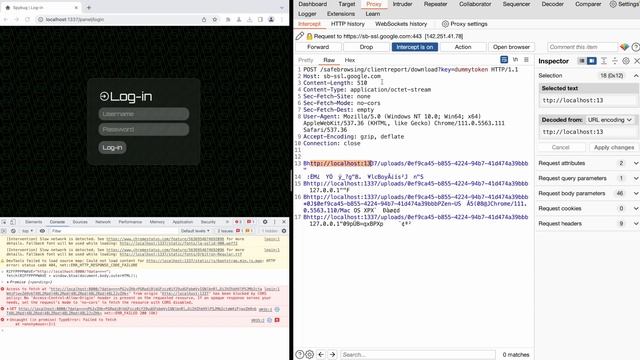
Task: Toggle Intercept is on button
Action: pyautogui.click(x=415, y=47)
